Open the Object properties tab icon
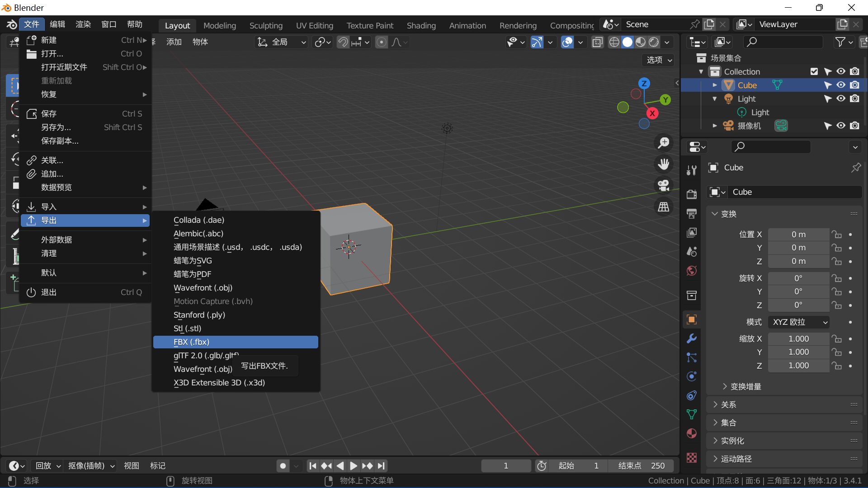This screenshot has height=488, width=868. click(x=691, y=319)
